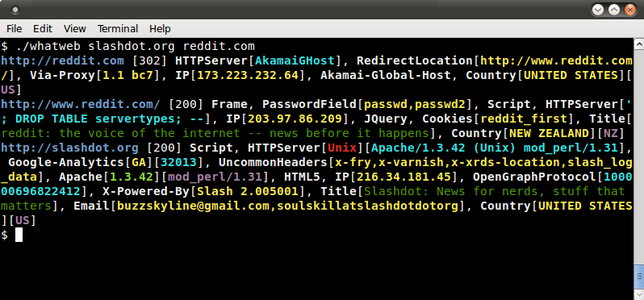
Task: Open the File menu
Action: pyautogui.click(x=15, y=29)
